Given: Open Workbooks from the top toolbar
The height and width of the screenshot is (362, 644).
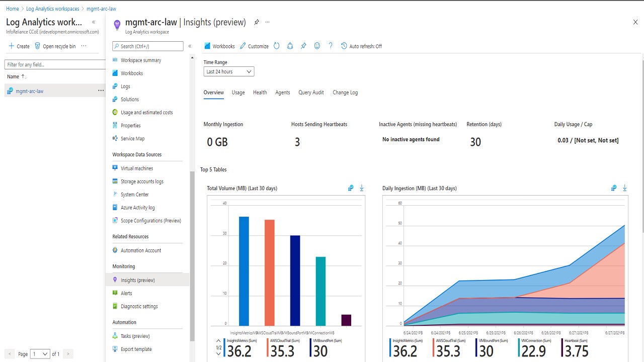Looking at the screenshot, I should 219,46.
